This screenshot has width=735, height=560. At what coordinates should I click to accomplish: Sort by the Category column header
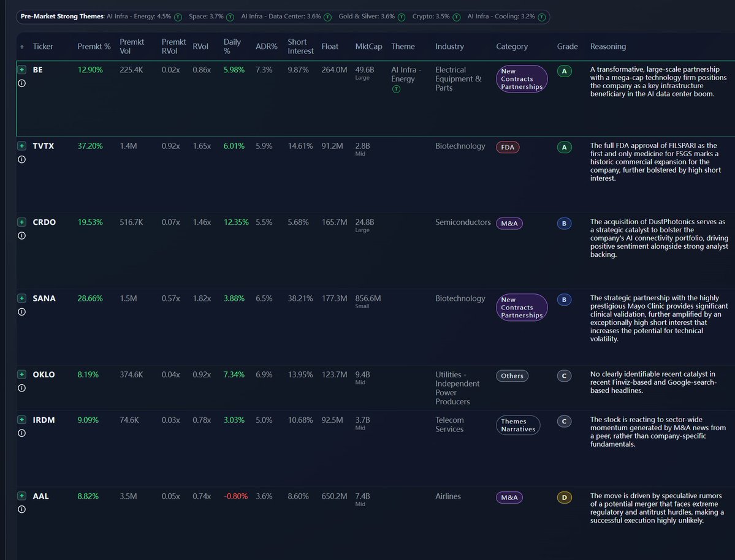point(512,47)
